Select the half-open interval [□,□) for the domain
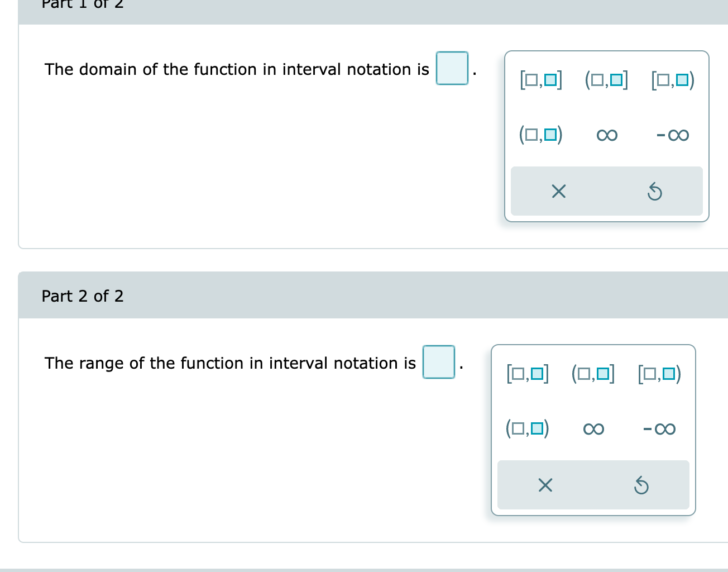This screenshot has height=572, width=728. click(x=673, y=79)
